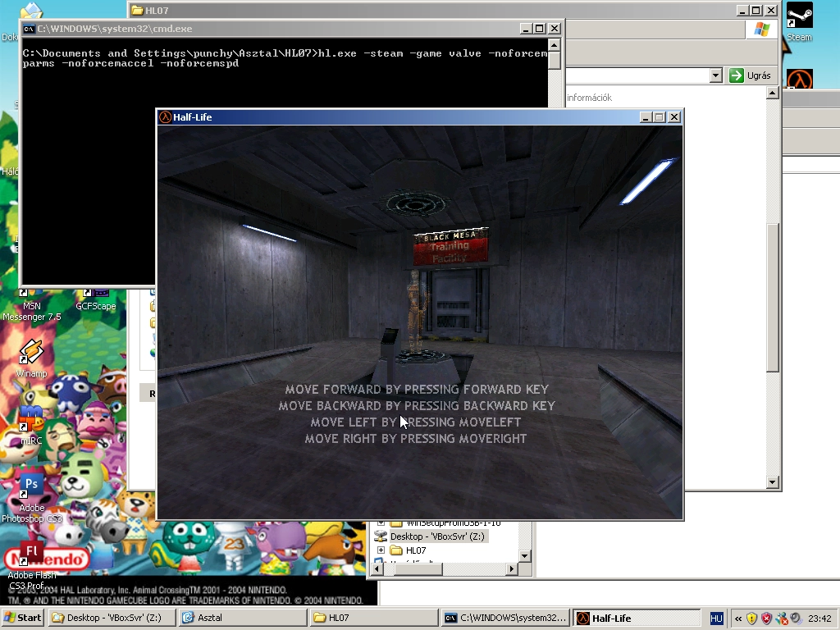The width and height of the screenshot is (840, 630).
Task: Click the HU language indicator on taskbar
Action: pyautogui.click(x=716, y=619)
